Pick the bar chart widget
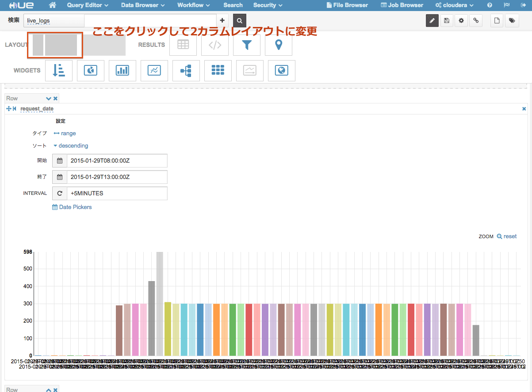The image size is (532, 392). 122,70
